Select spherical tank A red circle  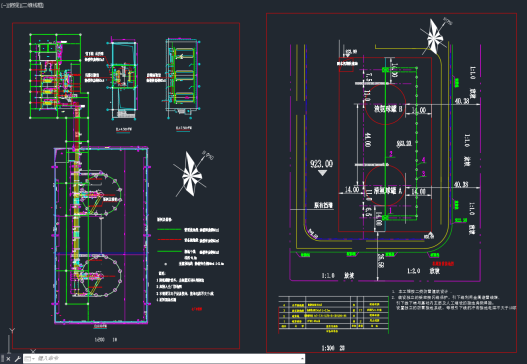(x=385, y=185)
